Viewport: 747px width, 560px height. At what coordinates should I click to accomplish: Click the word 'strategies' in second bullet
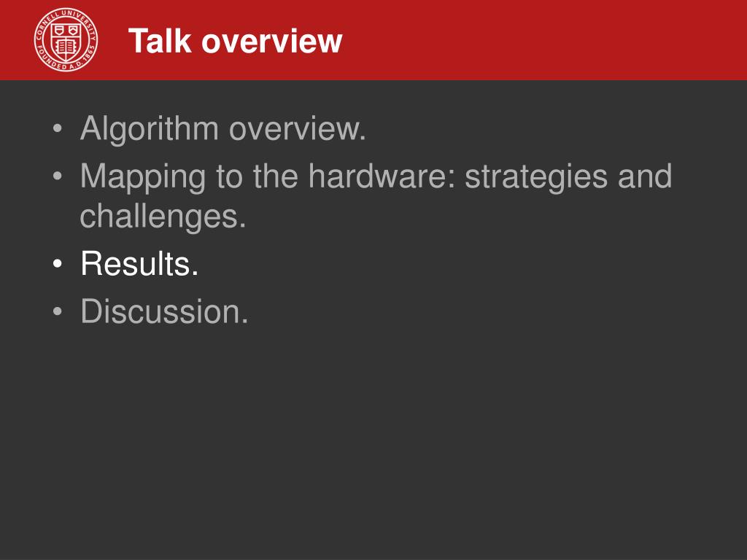pyautogui.click(x=536, y=177)
